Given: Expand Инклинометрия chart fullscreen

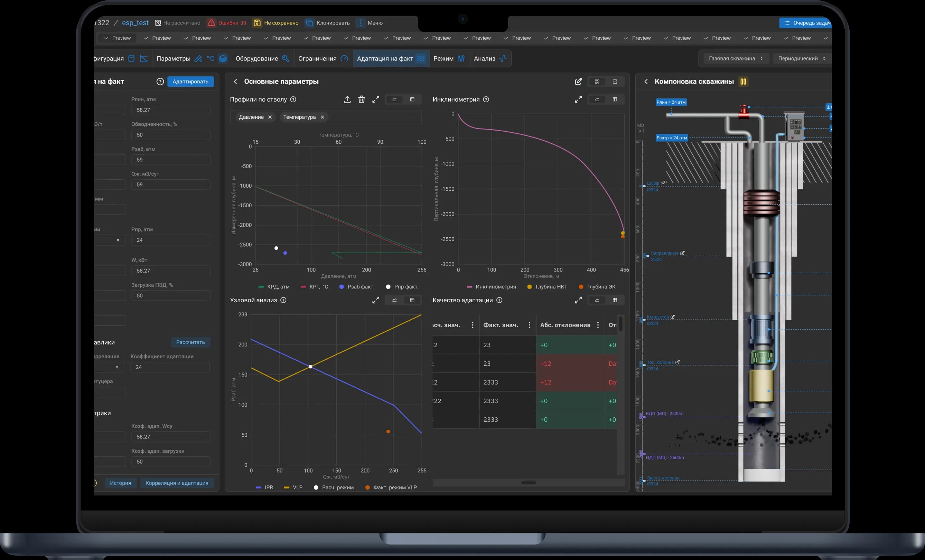Looking at the screenshot, I should tap(579, 99).
